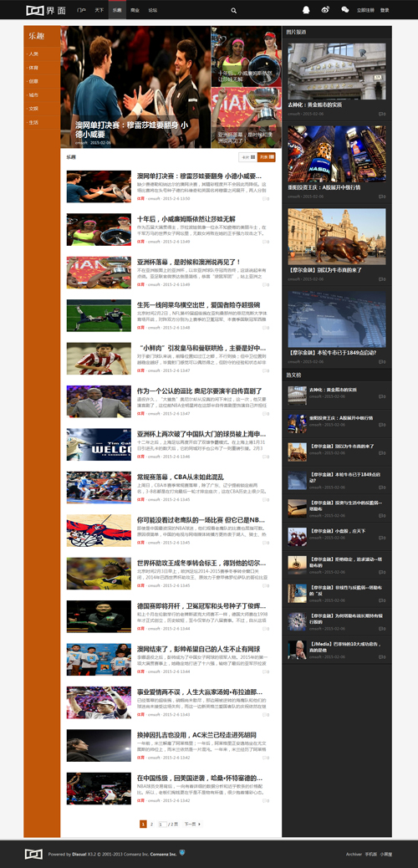Open thumbnail of 亚洲杯上两次破了中国队大门 article

coord(99,445)
